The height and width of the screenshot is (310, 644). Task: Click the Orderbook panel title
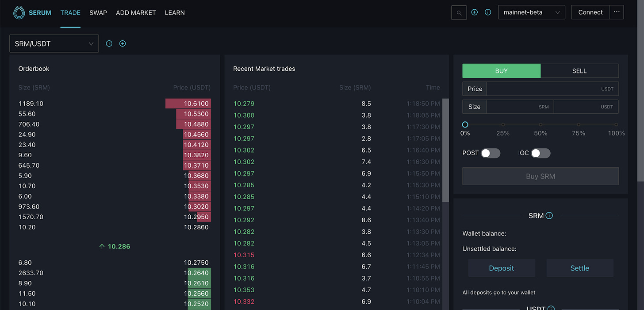point(34,69)
